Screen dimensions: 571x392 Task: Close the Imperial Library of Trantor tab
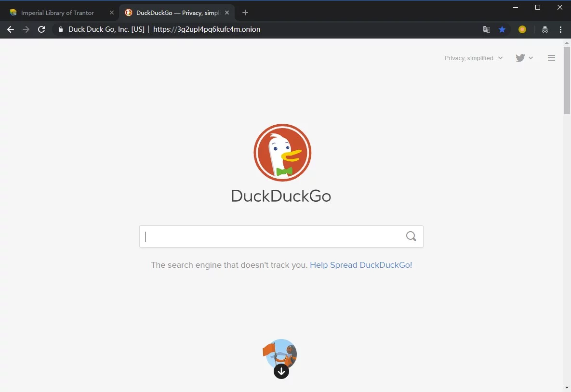point(111,13)
